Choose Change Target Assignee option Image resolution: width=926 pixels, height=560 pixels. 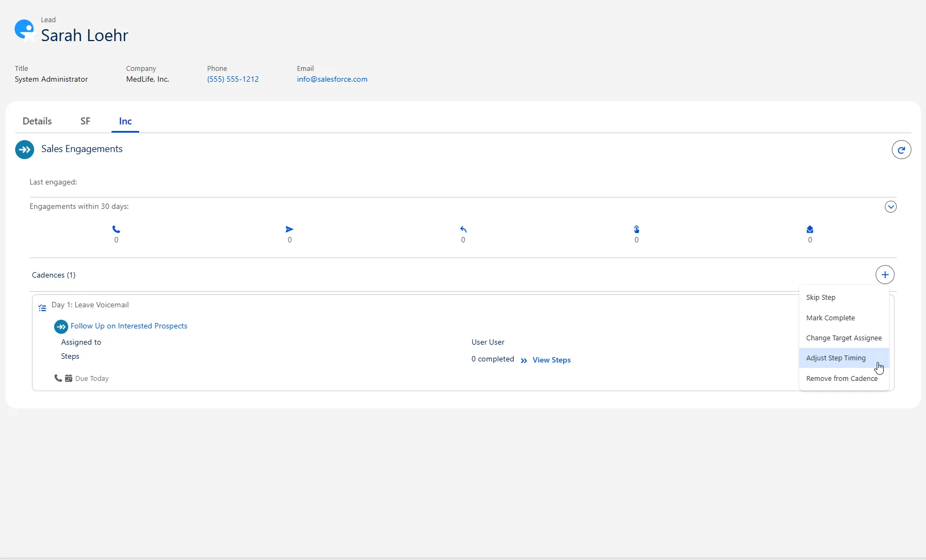point(843,338)
